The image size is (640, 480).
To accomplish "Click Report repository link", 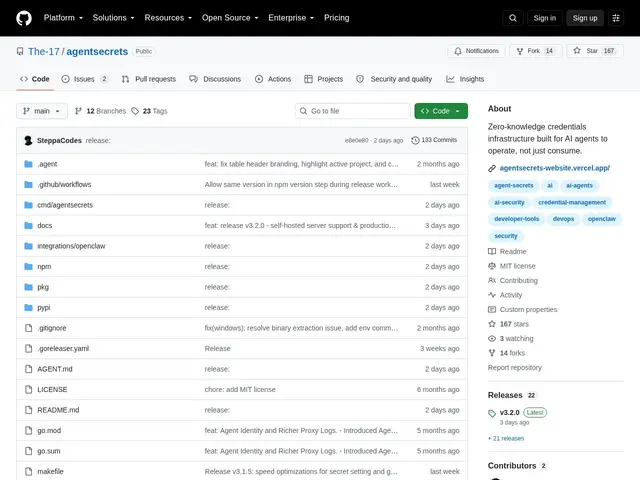I will pyautogui.click(x=515, y=368).
